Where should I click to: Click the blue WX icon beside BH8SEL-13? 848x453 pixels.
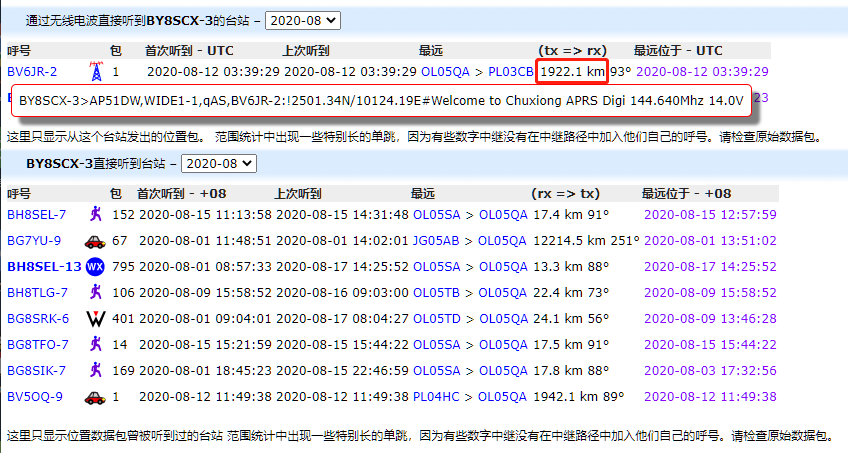click(x=95, y=267)
